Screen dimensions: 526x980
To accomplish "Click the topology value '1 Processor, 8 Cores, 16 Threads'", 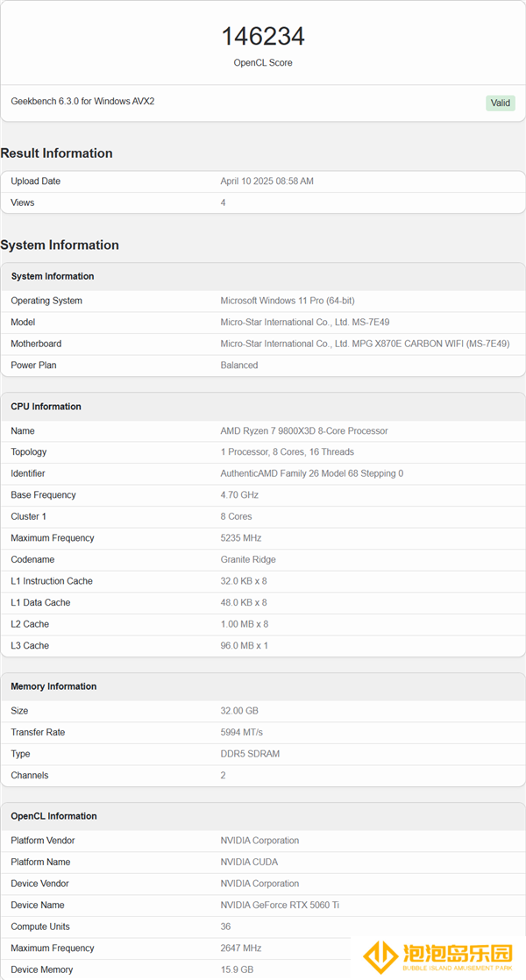I will (287, 452).
